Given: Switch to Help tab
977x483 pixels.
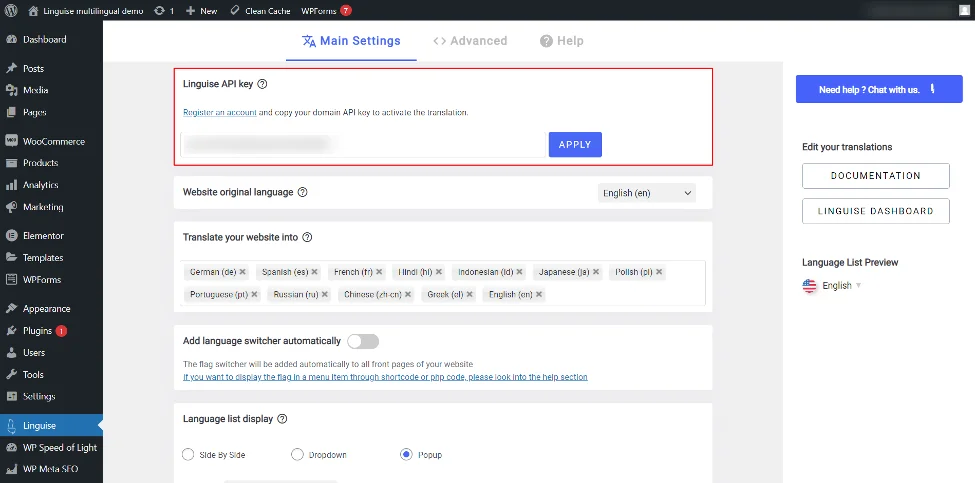Looking at the screenshot, I should coord(561,41).
